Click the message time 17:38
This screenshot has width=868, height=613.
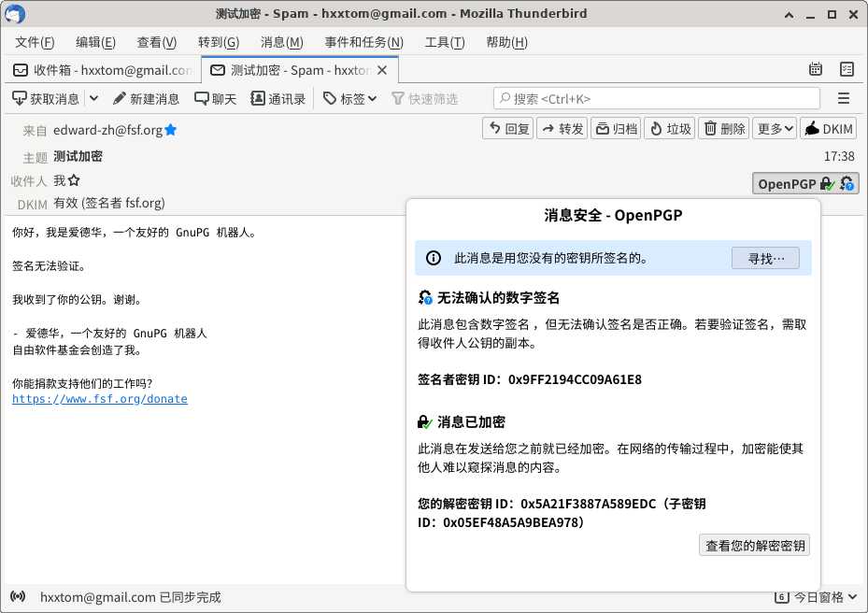pyautogui.click(x=839, y=156)
